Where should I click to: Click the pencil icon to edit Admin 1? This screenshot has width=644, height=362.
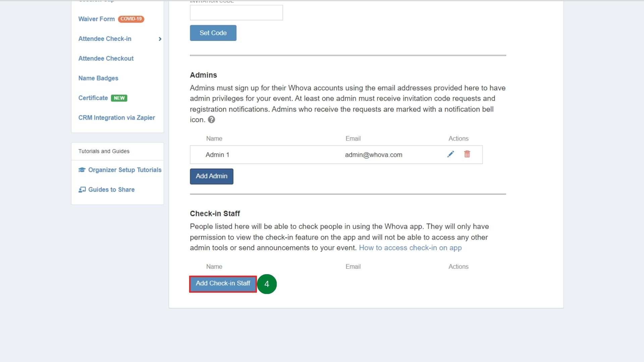click(x=451, y=154)
